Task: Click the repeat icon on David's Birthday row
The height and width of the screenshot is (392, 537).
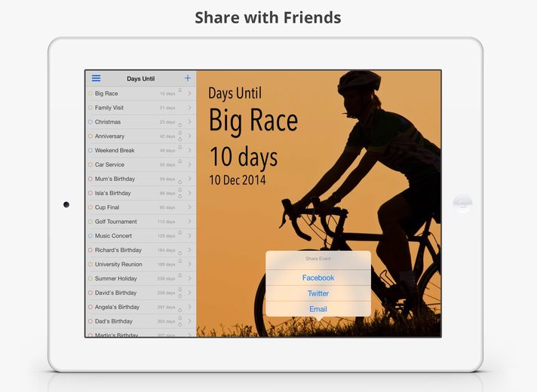Action: click(x=180, y=296)
